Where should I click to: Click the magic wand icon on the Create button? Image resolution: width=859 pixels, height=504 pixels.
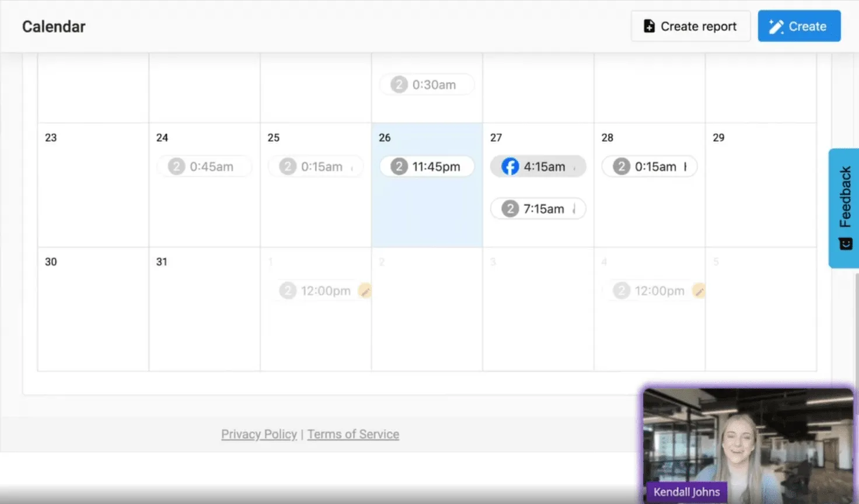point(775,26)
